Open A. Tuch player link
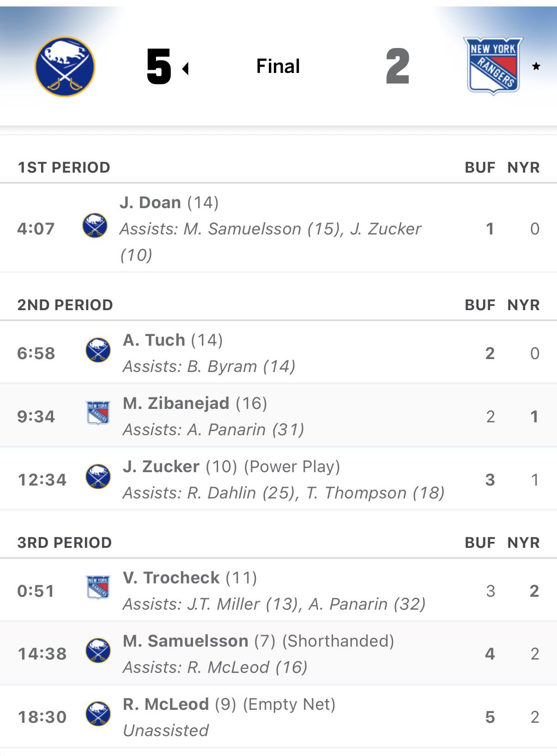The height and width of the screenshot is (756, 557). point(154,340)
